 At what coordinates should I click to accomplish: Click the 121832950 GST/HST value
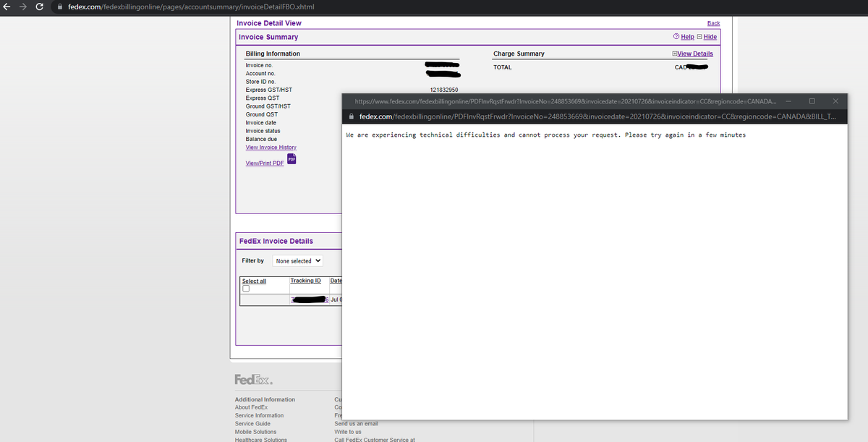444,90
